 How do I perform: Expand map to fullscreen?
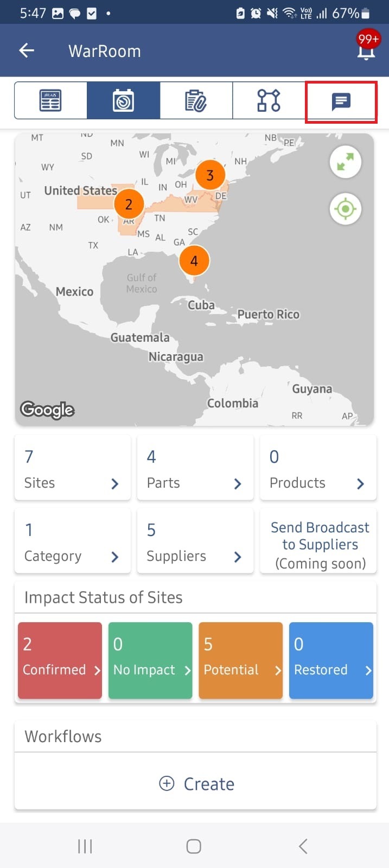[346, 162]
